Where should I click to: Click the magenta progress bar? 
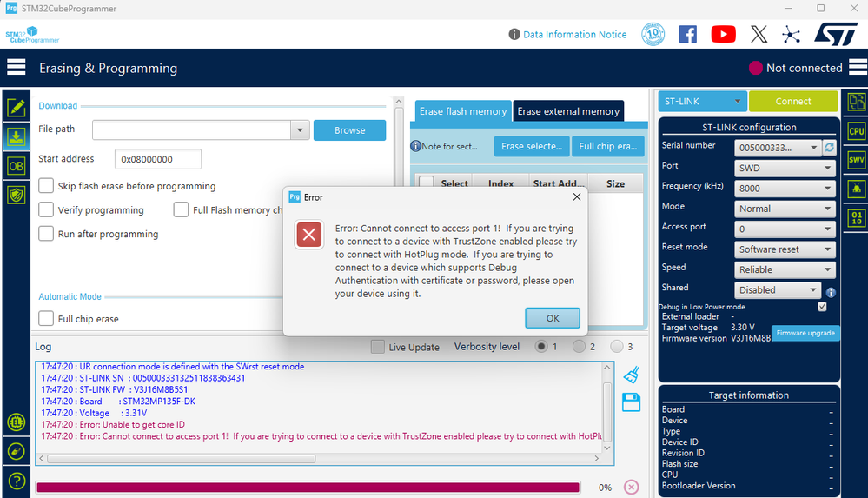[308, 488]
